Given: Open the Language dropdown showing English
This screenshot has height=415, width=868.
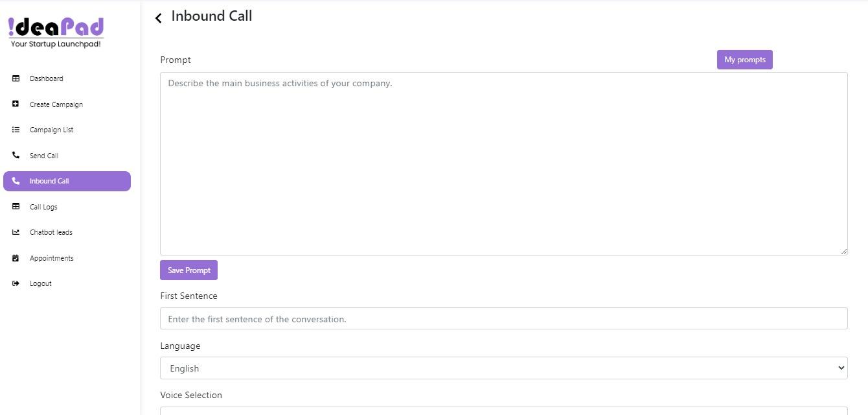Looking at the screenshot, I should 503,368.
